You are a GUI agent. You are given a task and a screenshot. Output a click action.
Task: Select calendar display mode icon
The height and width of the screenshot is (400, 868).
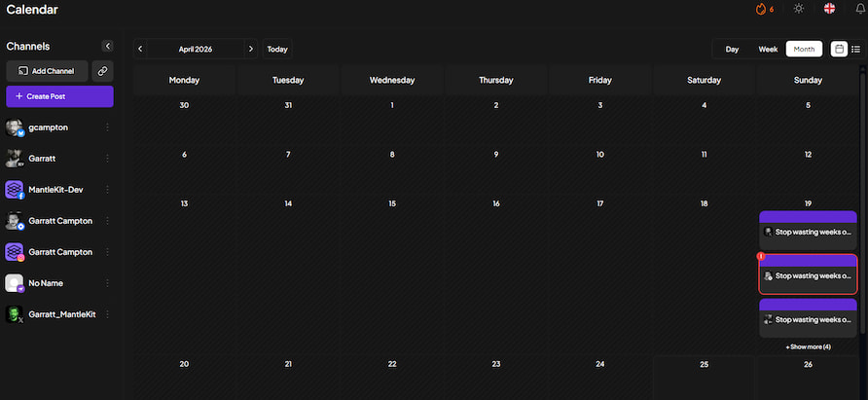point(839,49)
